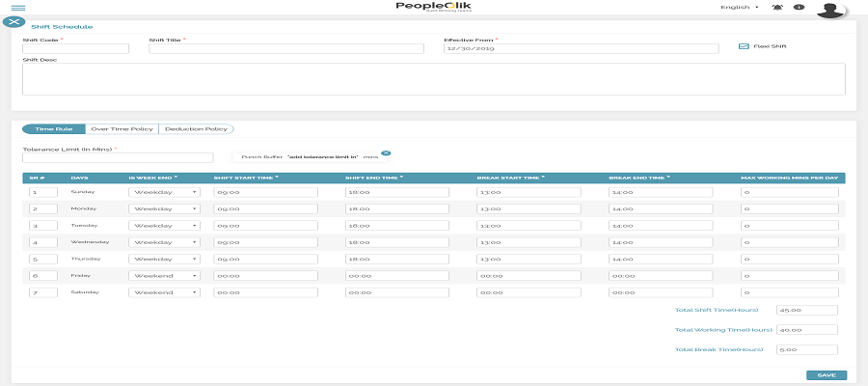Click the info icon in header
Screen dimensions: 868x386
pos(799,8)
